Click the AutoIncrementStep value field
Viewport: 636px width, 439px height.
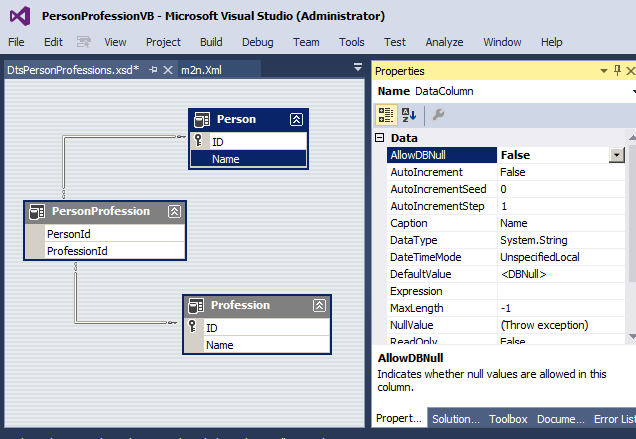point(561,206)
